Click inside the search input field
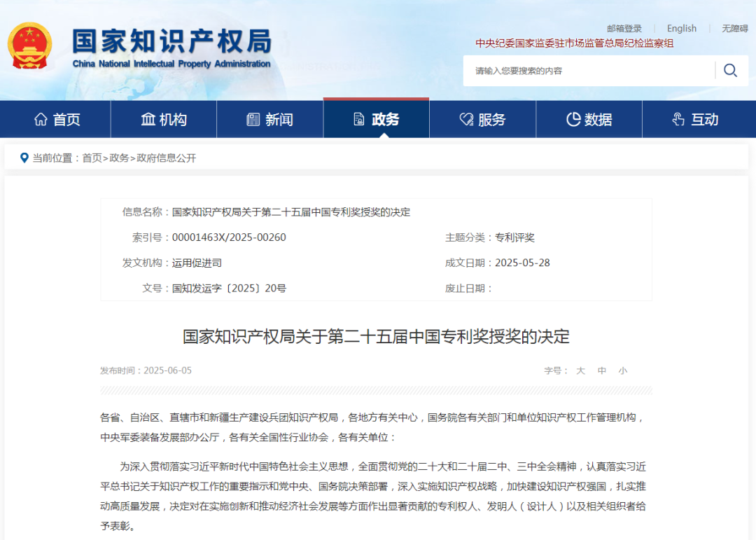 click(588, 71)
